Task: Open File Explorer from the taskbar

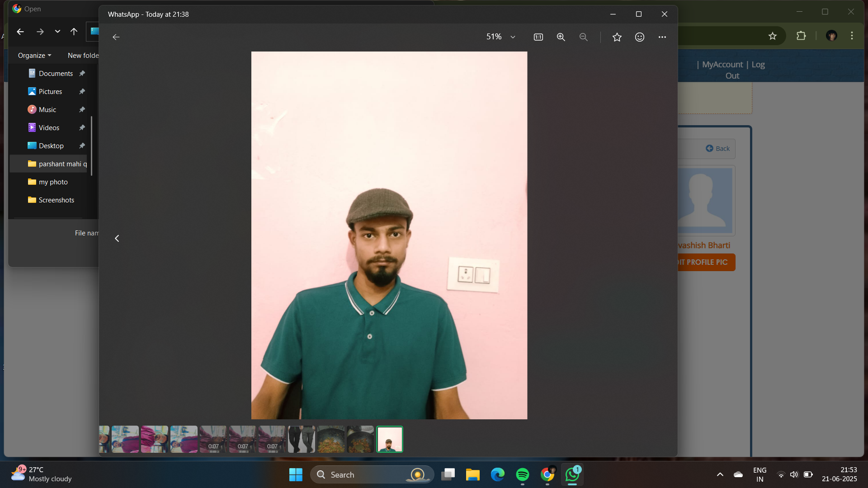Action: [473, 474]
